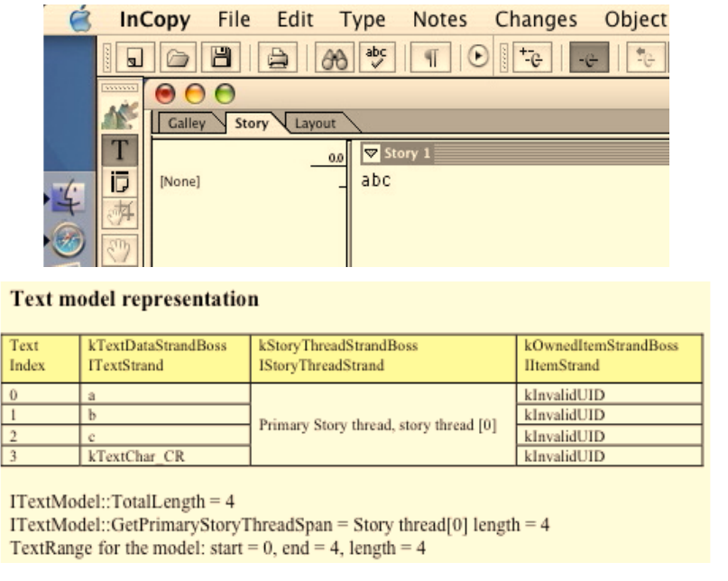
Task: Click the rightmost change navigation toolbar icon
Action: [x=646, y=57]
